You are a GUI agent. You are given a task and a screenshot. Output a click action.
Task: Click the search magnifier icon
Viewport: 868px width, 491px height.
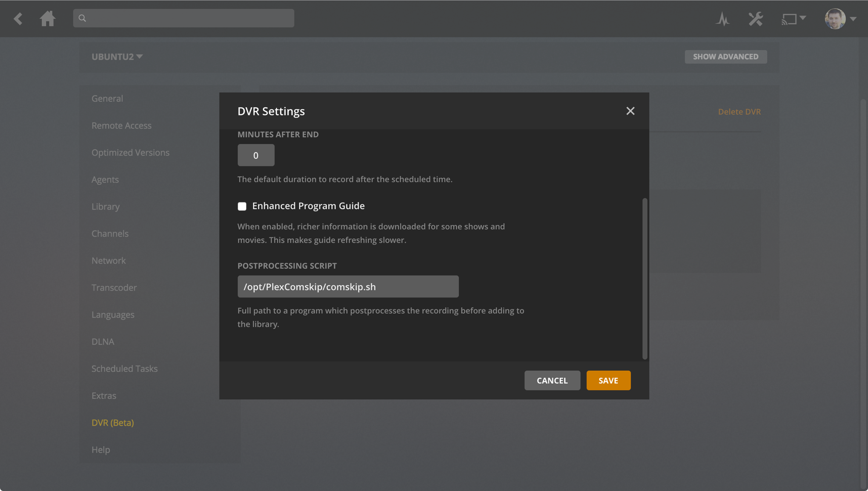[82, 18]
